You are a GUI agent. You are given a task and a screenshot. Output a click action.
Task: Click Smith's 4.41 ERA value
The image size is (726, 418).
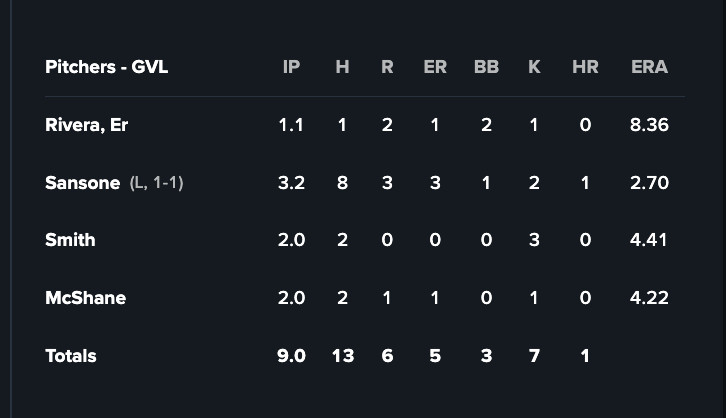click(650, 240)
